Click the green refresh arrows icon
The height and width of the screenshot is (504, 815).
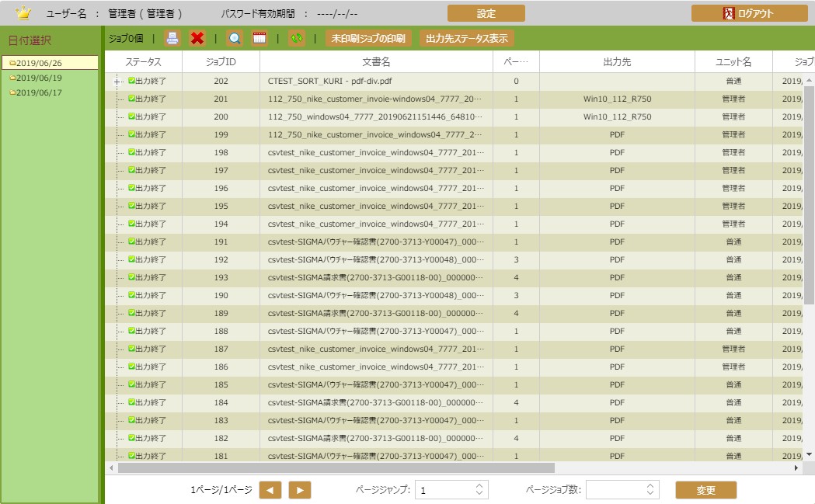[296, 38]
